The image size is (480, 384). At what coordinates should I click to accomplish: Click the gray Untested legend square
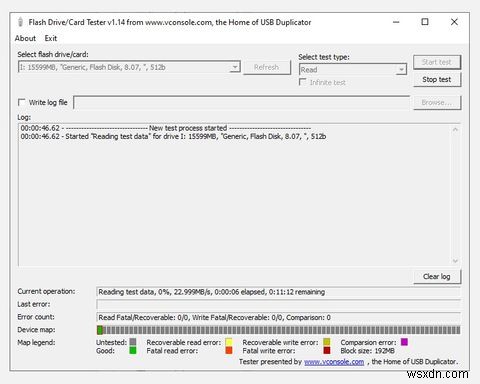tap(133, 342)
